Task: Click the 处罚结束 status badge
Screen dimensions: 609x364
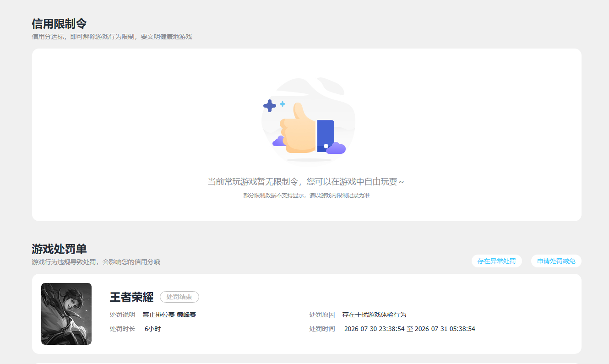Action: (179, 297)
